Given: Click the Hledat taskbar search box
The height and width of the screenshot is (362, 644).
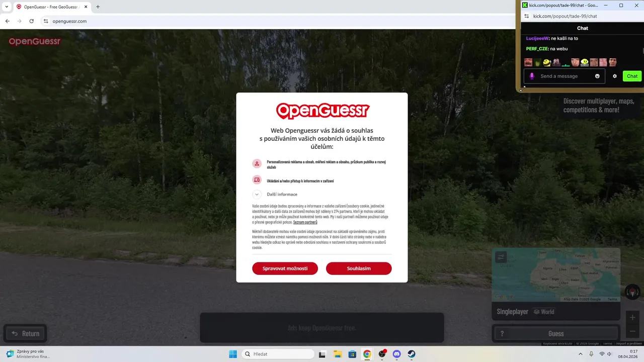Looking at the screenshot, I should (278, 354).
